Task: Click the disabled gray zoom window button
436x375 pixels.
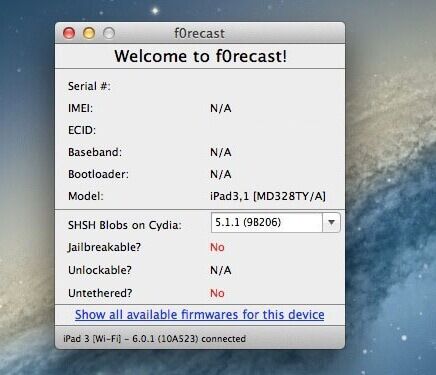Action: click(109, 33)
